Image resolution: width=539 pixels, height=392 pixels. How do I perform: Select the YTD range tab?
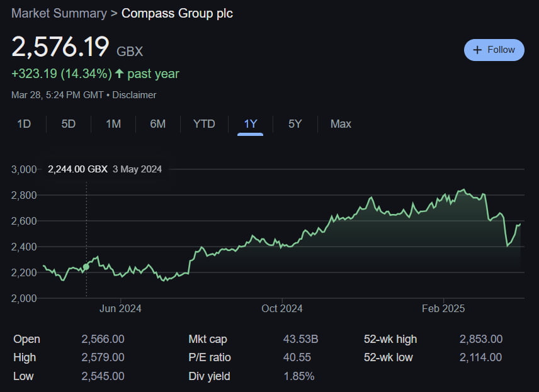pos(204,124)
